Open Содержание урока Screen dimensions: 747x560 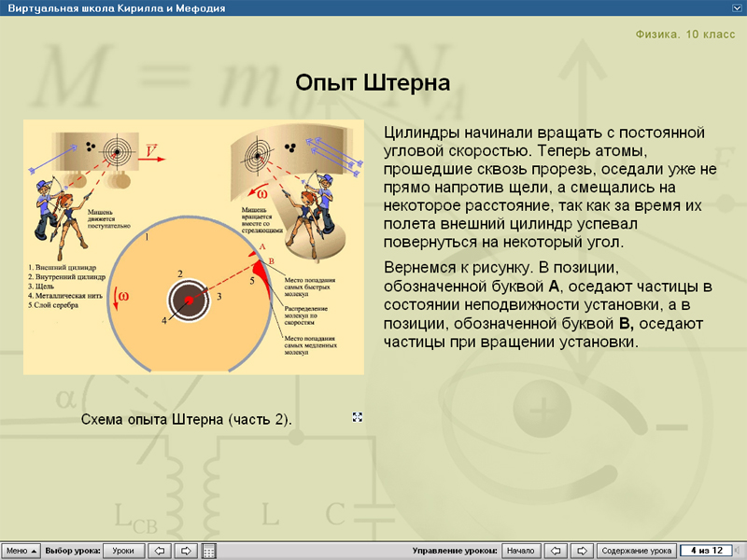638,549
